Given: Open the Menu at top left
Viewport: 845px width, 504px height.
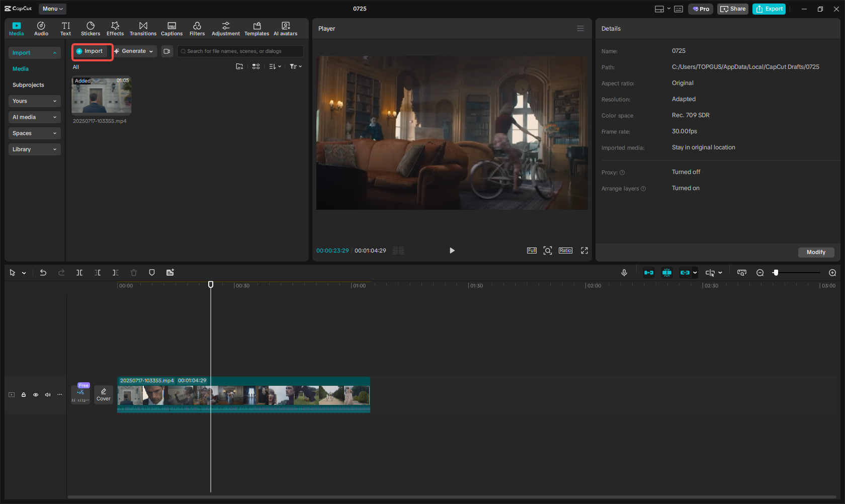Looking at the screenshot, I should (52, 9).
